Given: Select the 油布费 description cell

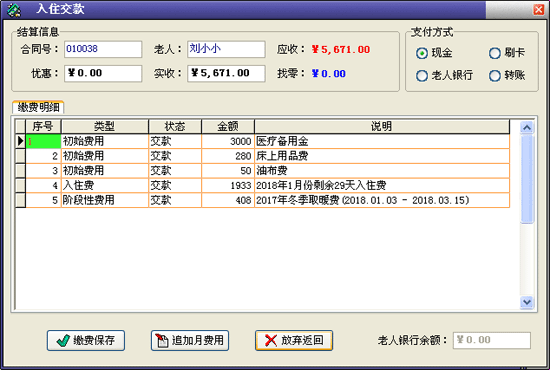Looking at the screenshot, I should (382, 171).
